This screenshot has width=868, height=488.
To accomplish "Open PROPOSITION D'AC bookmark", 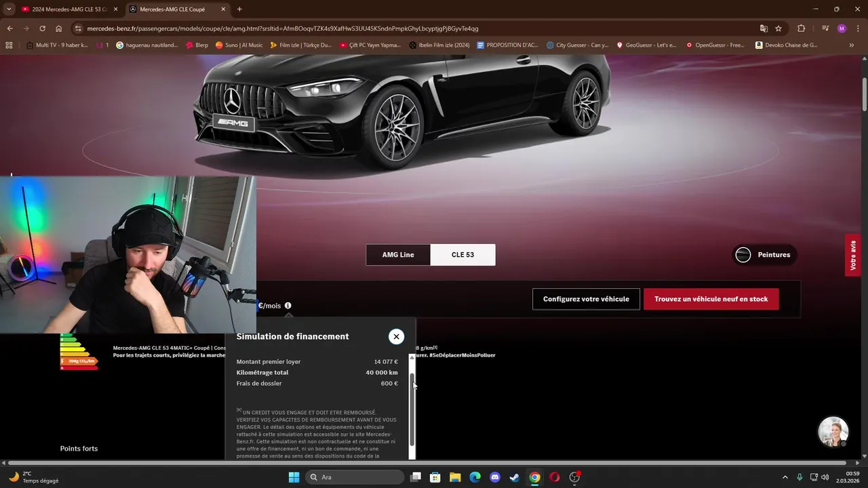I will tap(507, 45).
